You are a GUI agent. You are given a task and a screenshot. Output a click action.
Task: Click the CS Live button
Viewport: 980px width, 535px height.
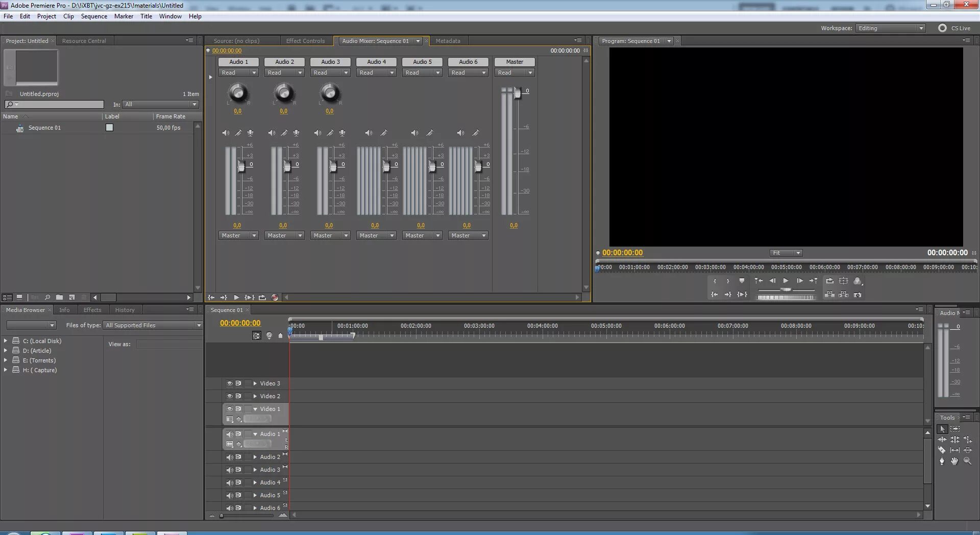tap(954, 28)
